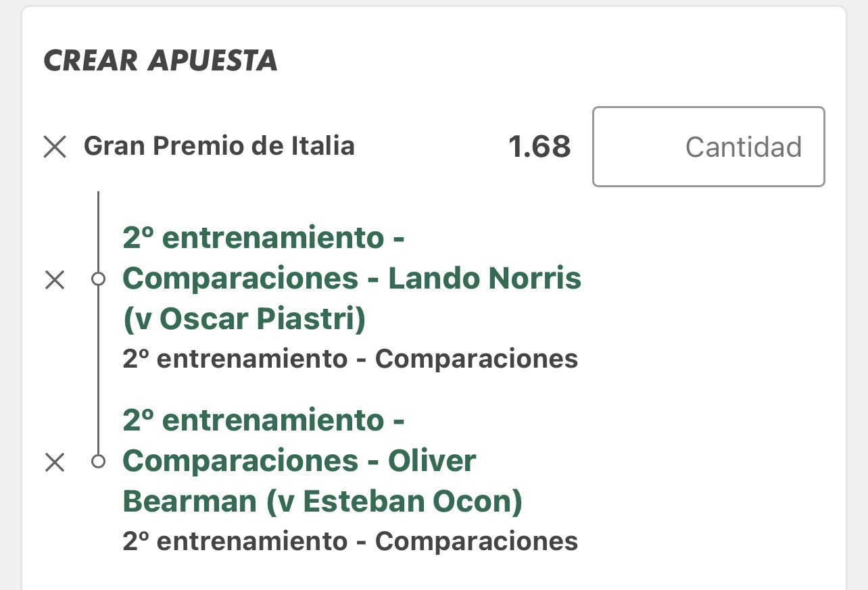868x590 pixels.
Task: Click the green '2º entrenamiento -' line above Oliver
Action: coord(264,420)
